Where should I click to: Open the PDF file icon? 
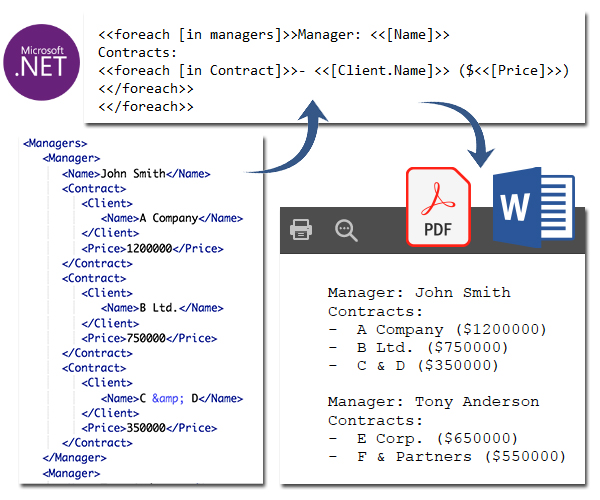tap(438, 206)
